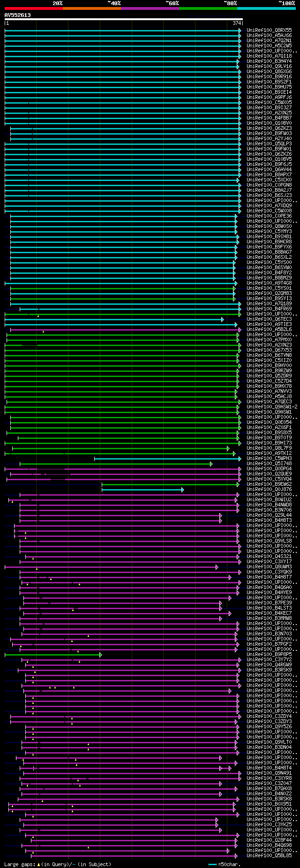
Task: Click the orange ~40% identity legend segment
Action: coord(92,8)
